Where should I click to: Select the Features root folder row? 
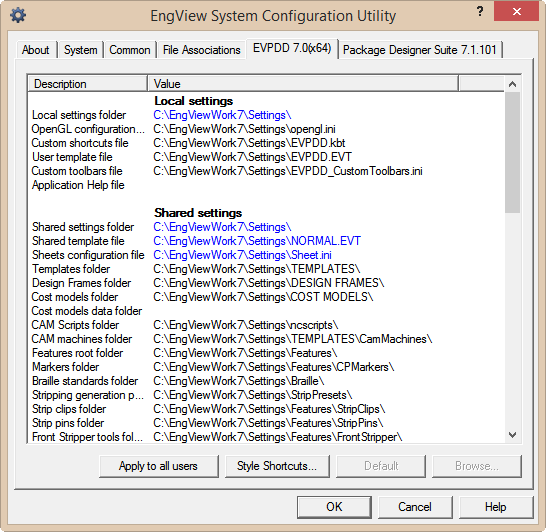(x=266, y=353)
